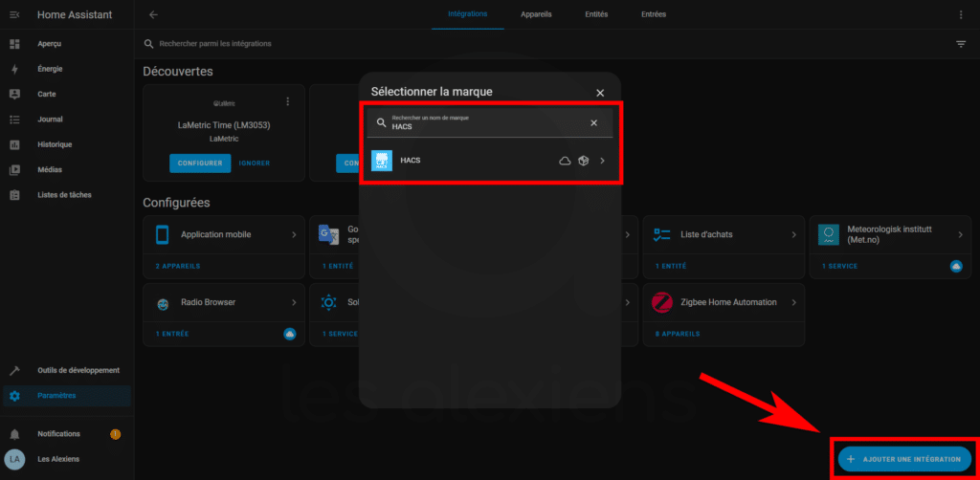Viewport: 980px width, 480px height.
Task: Select the HACS result row
Action: (489, 161)
